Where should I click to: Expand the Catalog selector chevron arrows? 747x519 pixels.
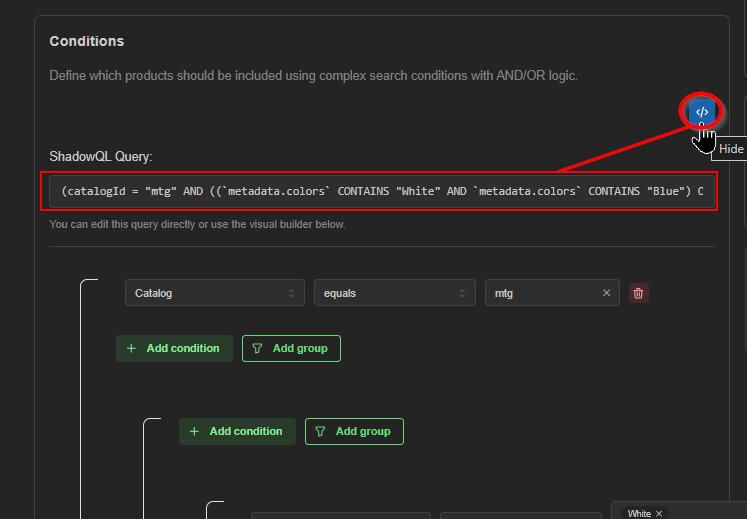tap(291, 293)
